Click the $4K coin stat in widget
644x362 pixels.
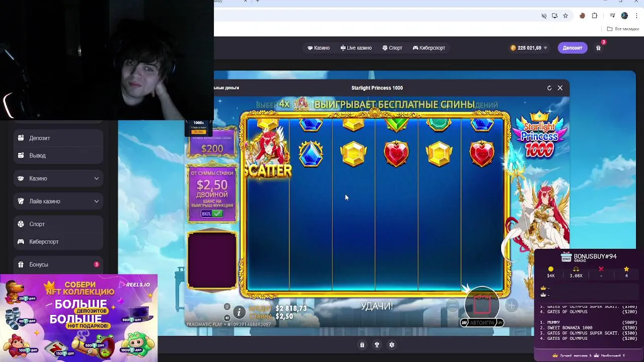tap(551, 273)
